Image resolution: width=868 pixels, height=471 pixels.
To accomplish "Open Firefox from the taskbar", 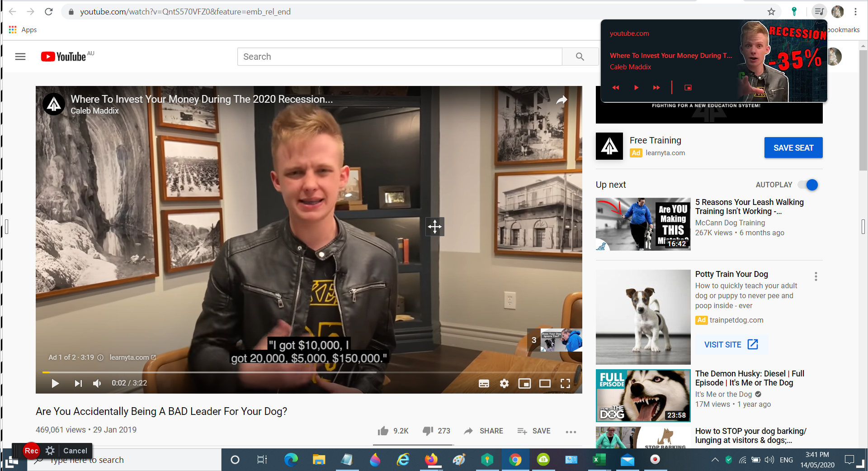I will (431, 460).
